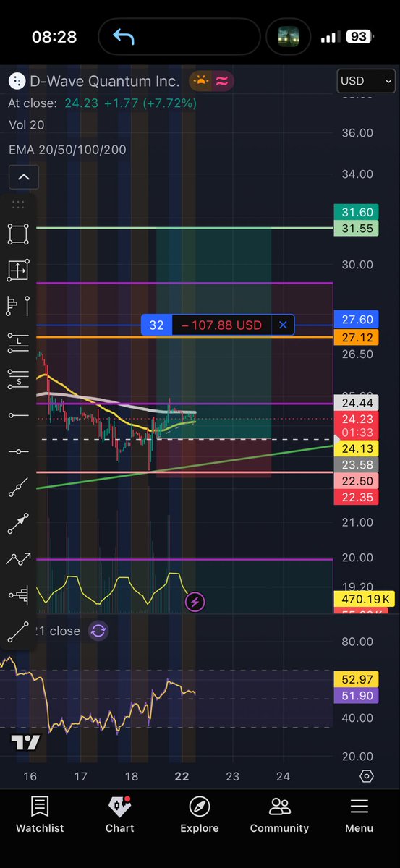Image resolution: width=400 pixels, height=868 pixels.
Task: Tap the blue back arrow in status bar
Action: coord(124,36)
